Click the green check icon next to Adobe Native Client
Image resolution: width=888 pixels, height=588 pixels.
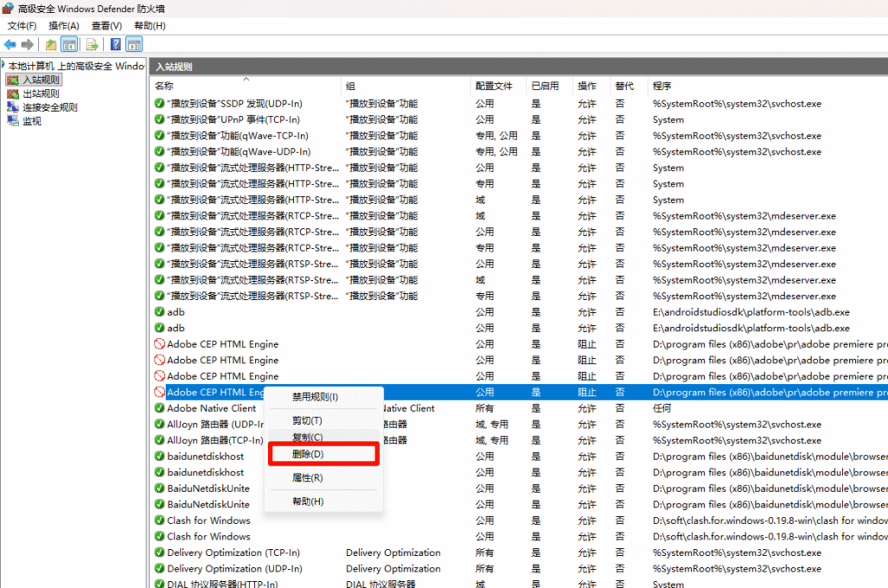tap(160, 408)
